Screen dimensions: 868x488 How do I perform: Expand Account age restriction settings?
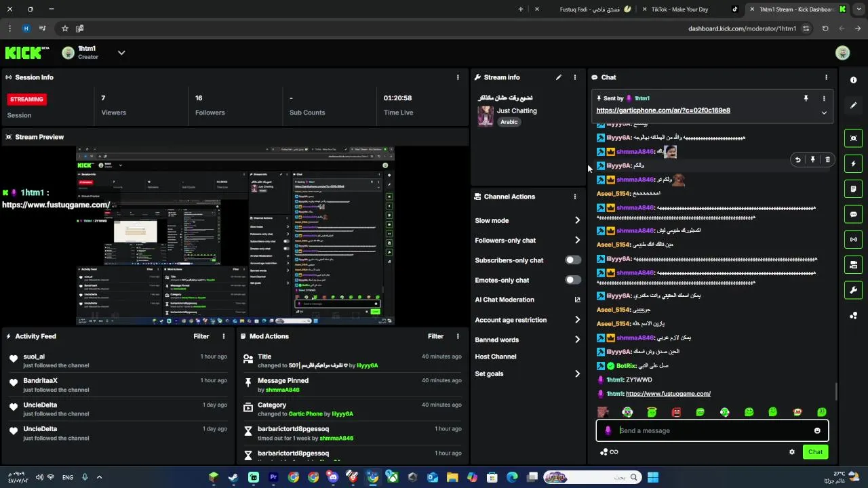coord(578,320)
